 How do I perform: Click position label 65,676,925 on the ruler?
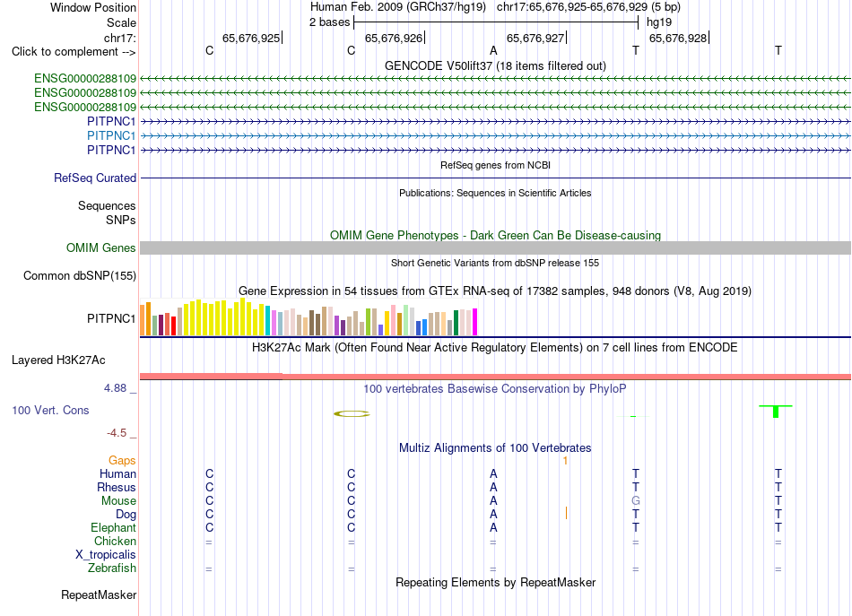251,38
